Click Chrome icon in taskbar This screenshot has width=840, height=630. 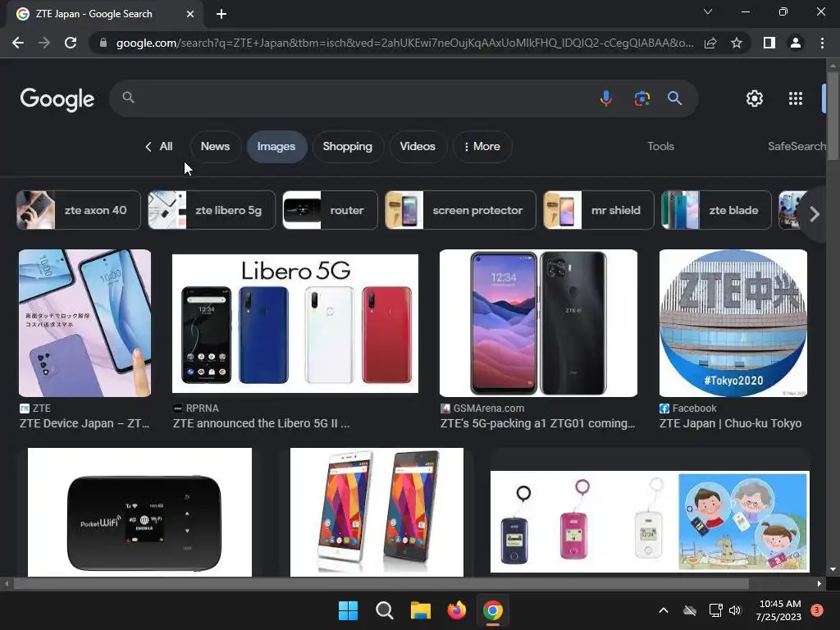click(x=493, y=610)
